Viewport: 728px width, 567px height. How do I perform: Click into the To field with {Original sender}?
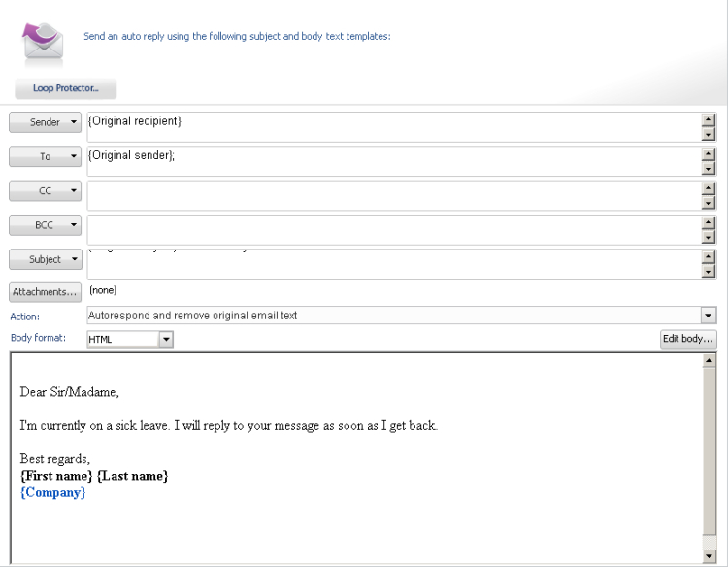(x=394, y=161)
